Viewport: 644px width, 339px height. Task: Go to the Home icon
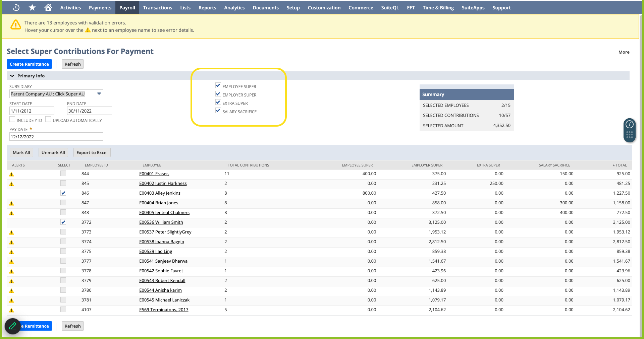point(48,7)
